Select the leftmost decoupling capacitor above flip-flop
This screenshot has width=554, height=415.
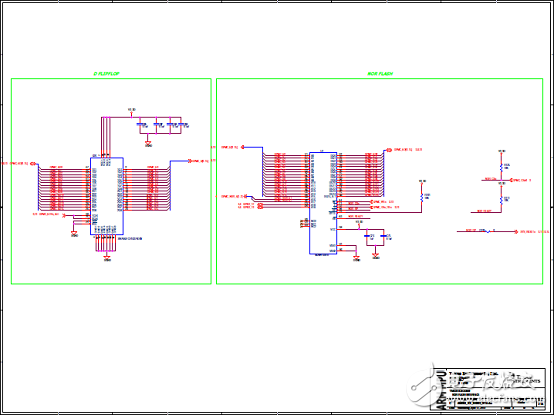point(140,125)
